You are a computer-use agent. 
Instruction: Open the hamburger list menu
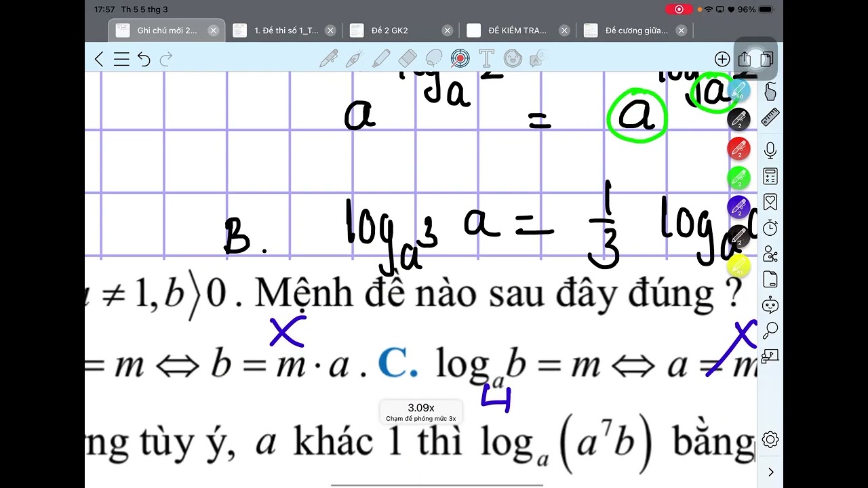coord(121,59)
